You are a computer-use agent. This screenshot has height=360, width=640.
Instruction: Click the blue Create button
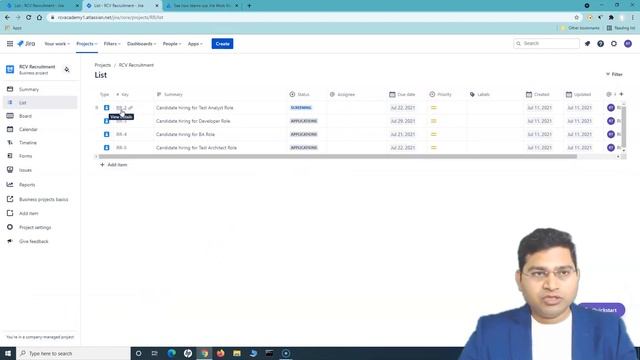[x=222, y=44]
